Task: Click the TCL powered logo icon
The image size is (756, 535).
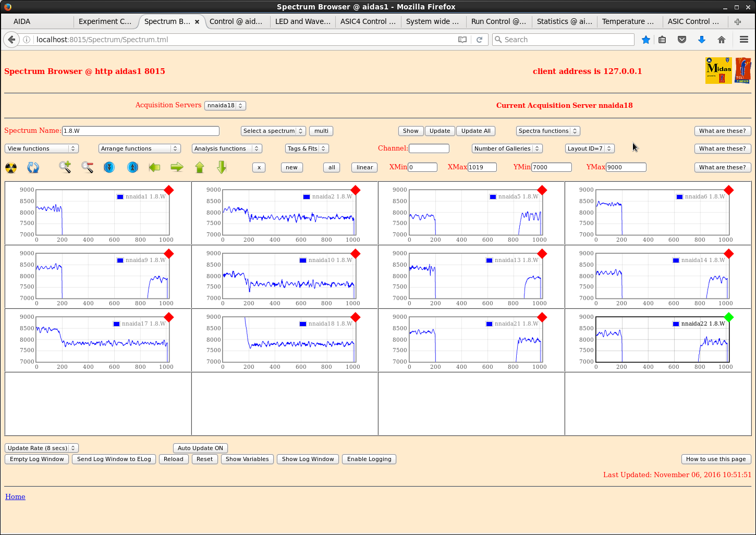Action: (x=743, y=70)
